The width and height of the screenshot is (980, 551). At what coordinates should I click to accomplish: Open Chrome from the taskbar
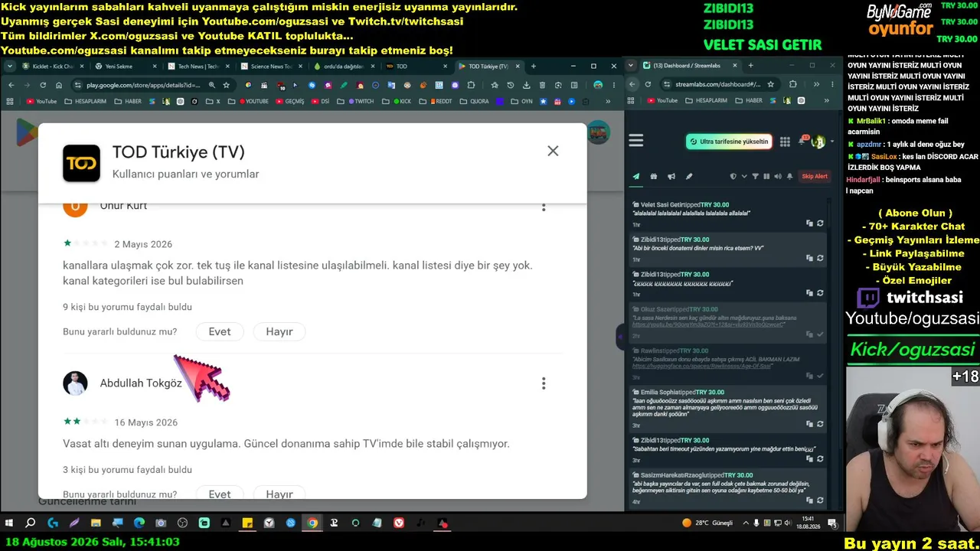point(312,523)
